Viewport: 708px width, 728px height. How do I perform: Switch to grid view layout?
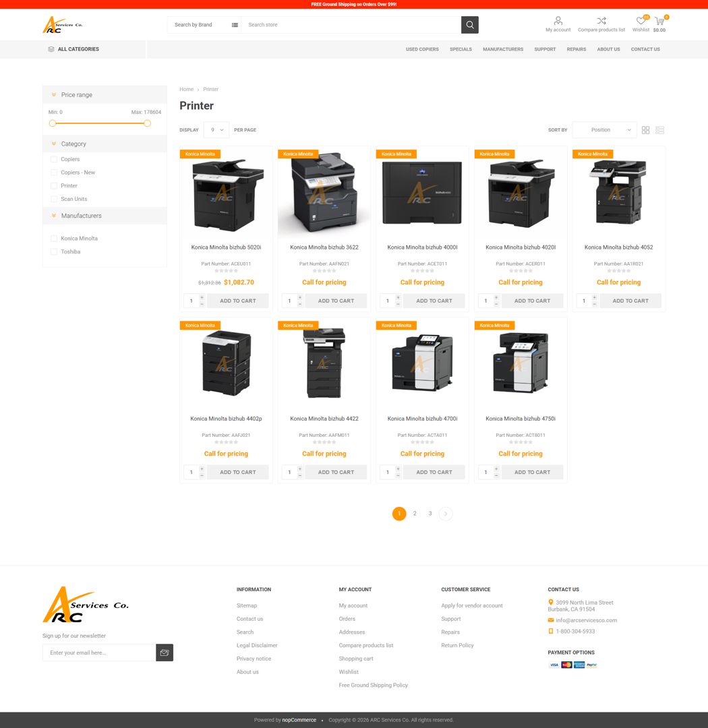[x=645, y=129]
